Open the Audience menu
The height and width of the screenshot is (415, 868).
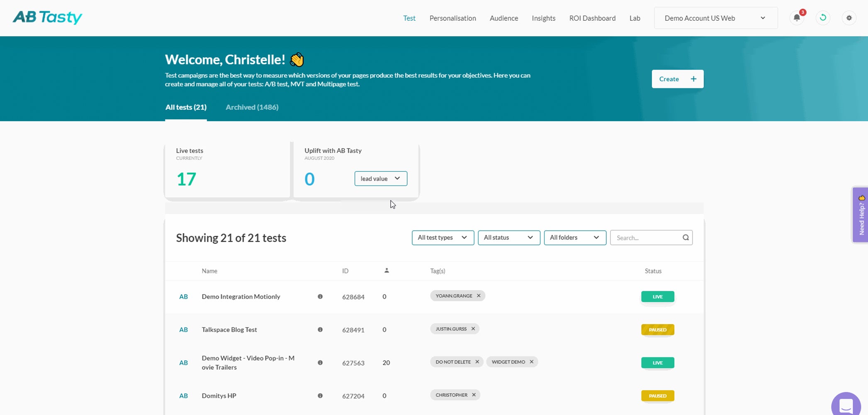pyautogui.click(x=504, y=18)
